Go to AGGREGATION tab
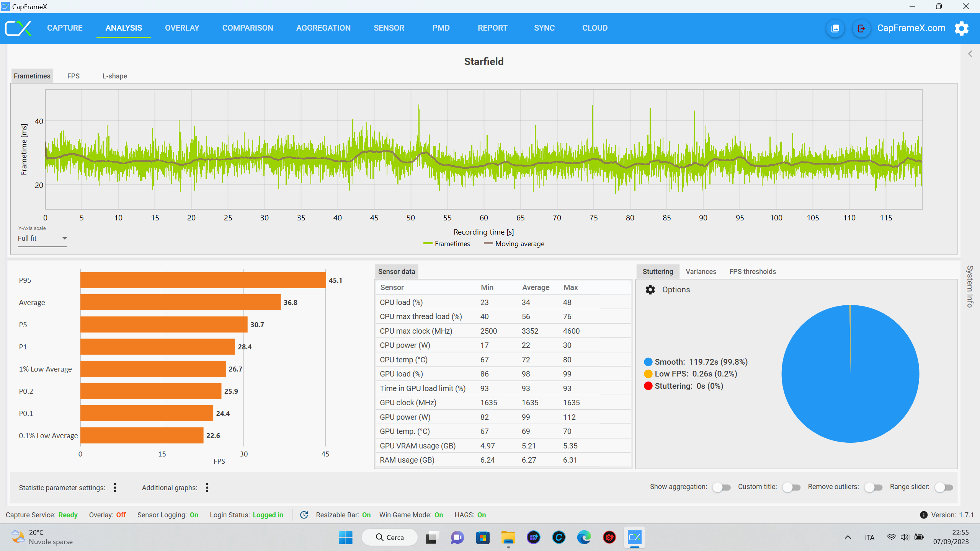 click(323, 28)
